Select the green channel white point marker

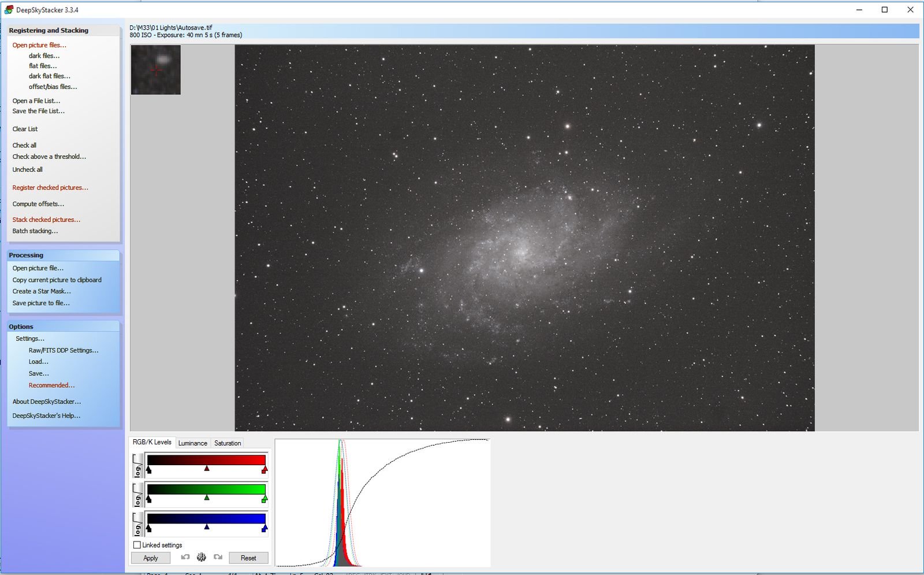[x=264, y=499]
